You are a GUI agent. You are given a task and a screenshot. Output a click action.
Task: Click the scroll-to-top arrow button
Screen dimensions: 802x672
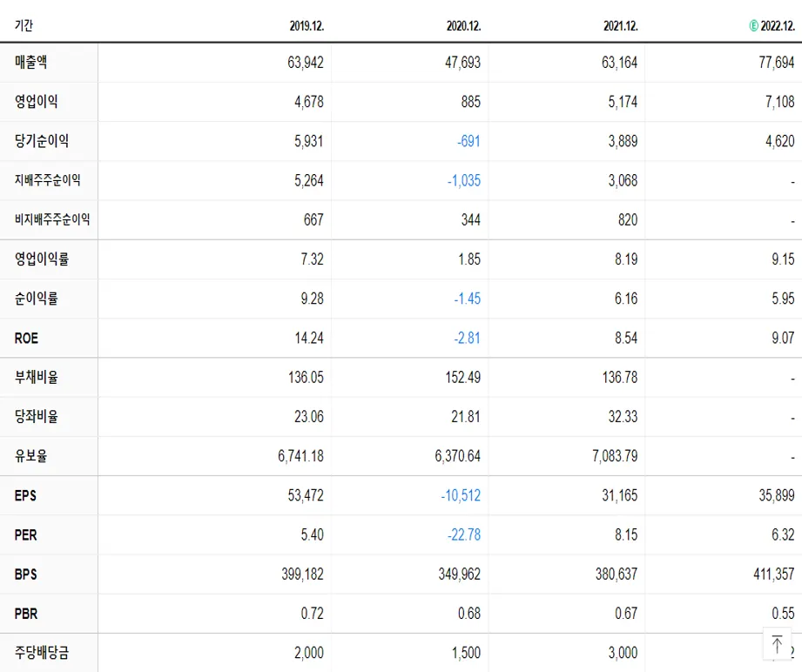pos(778,644)
